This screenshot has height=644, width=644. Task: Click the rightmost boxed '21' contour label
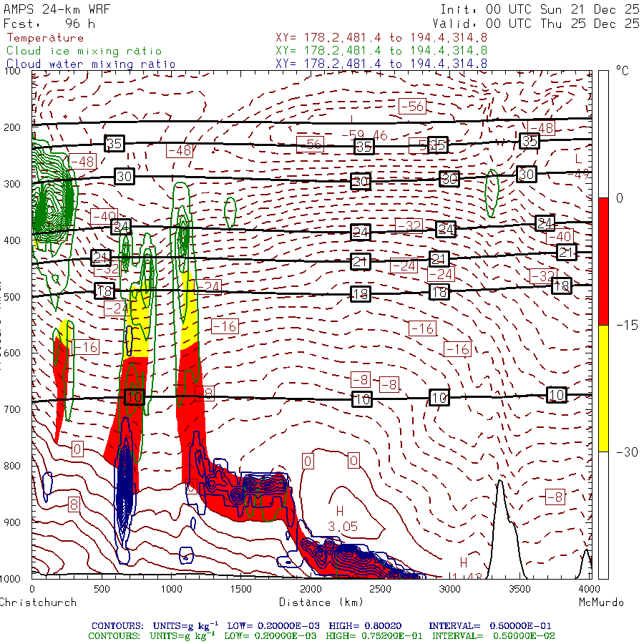click(x=567, y=252)
